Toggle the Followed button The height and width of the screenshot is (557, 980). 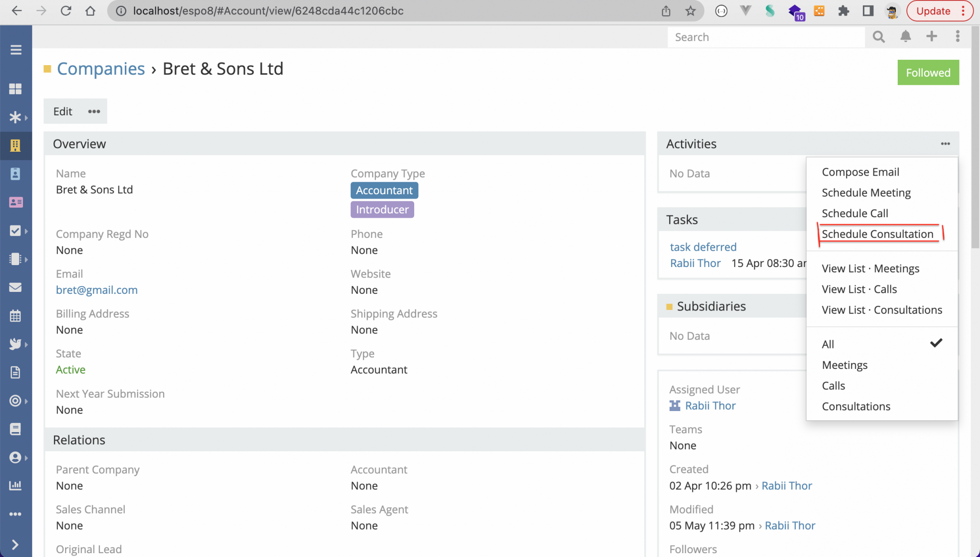point(928,73)
